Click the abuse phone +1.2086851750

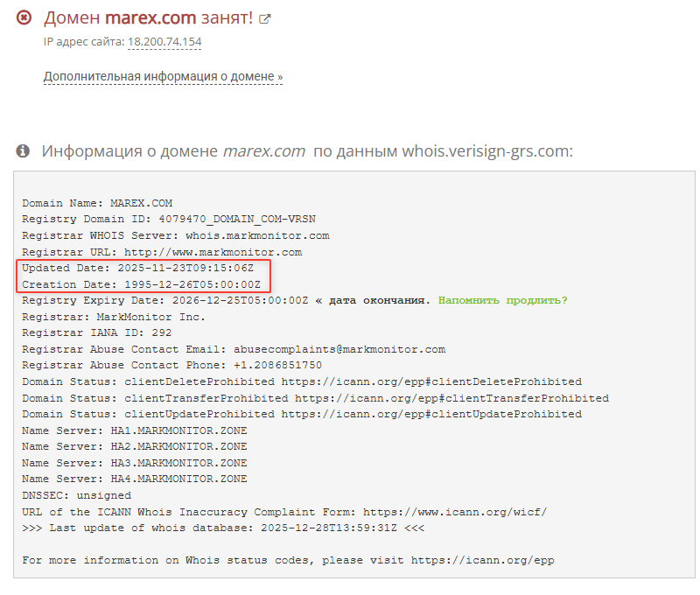pyautogui.click(x=277, y=365)
